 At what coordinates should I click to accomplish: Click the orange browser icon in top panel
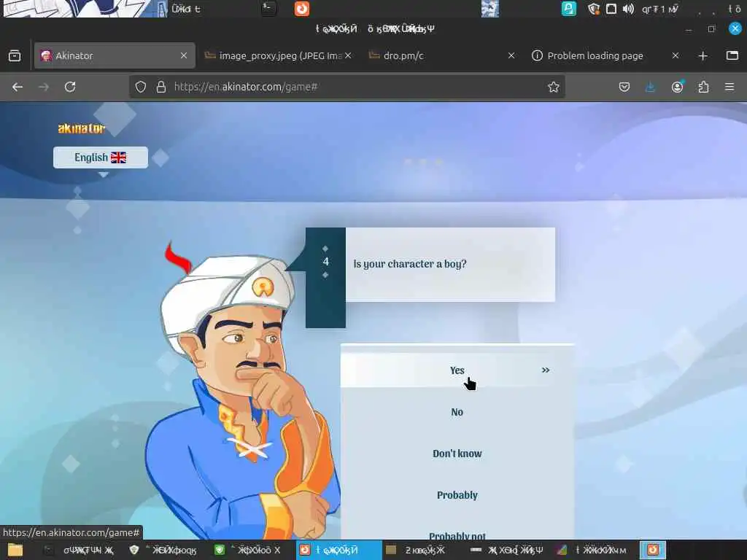[302, 9]
